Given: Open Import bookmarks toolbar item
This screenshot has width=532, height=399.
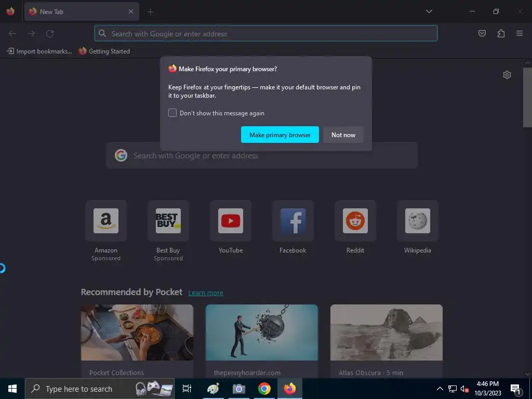Looking at the screenshot, I should 39,51.
